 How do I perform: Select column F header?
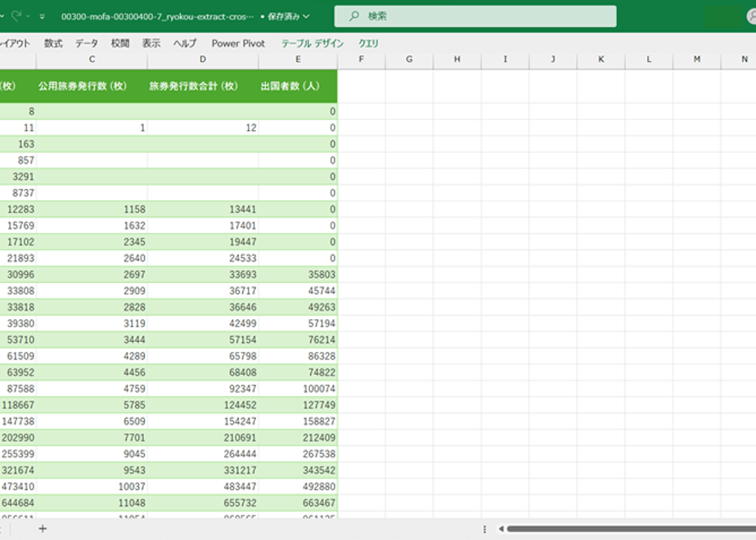point(361,59)
